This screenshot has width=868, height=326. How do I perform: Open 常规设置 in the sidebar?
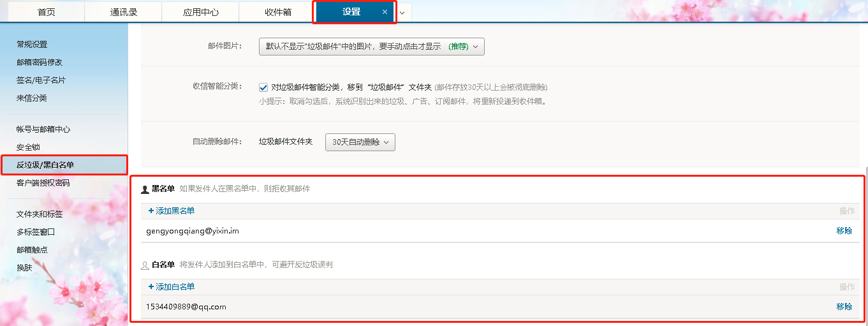click(32, 45)
